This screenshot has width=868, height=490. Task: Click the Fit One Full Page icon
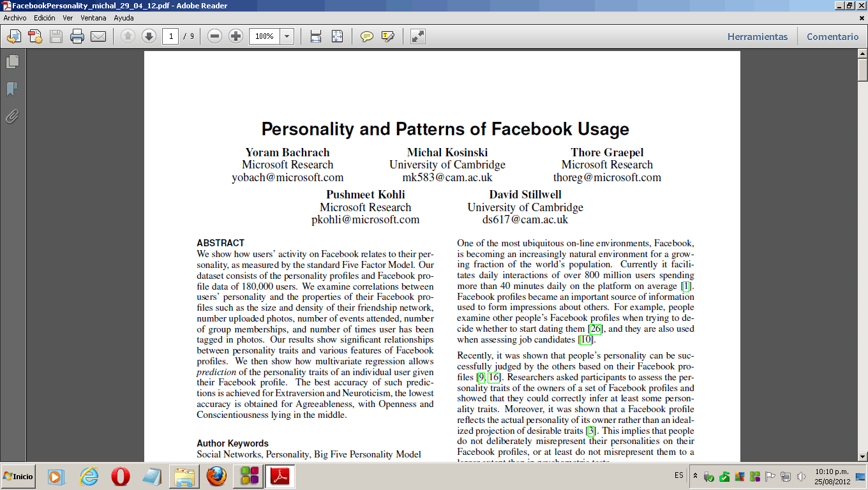pyautogui.click(x=337, y=36)
